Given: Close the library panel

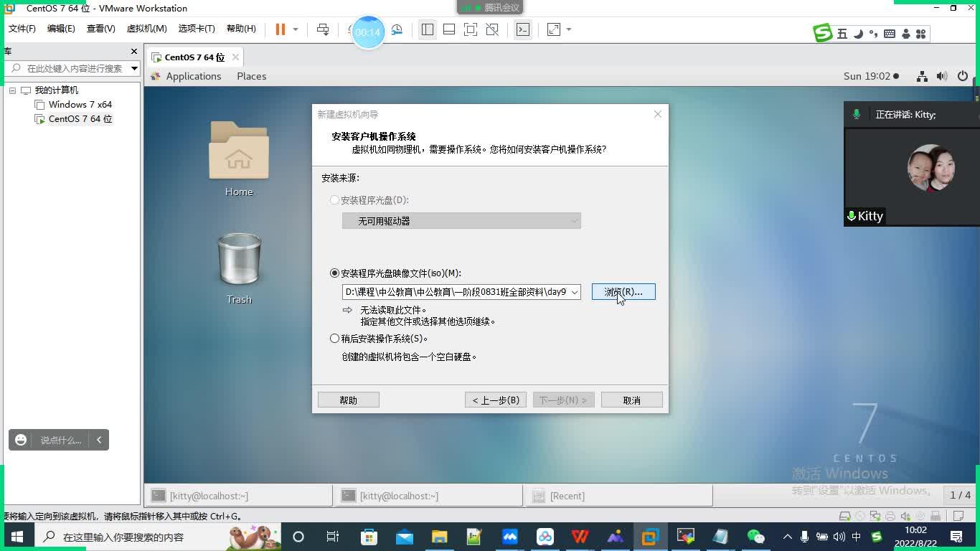Looking at the screenshot, I should click(x=133, y=52).
